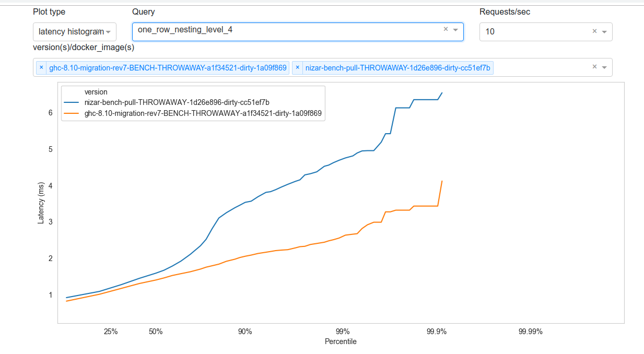Open the Plot type dropdown
This screenshot has width=644, height=354.
[75, 32]
